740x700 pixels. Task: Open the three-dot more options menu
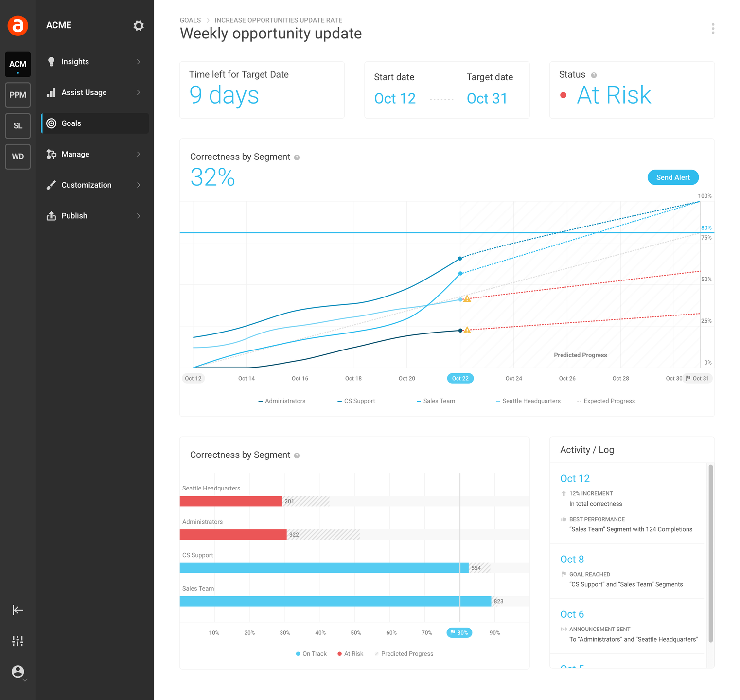point(713,28)
